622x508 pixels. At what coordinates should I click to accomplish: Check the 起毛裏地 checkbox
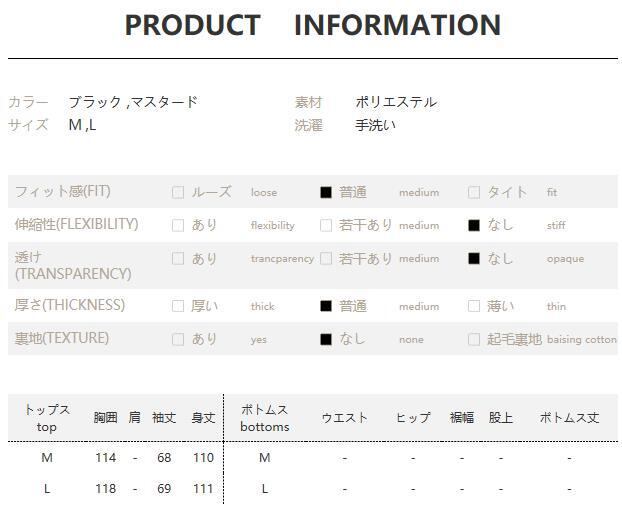coord(474,339)
